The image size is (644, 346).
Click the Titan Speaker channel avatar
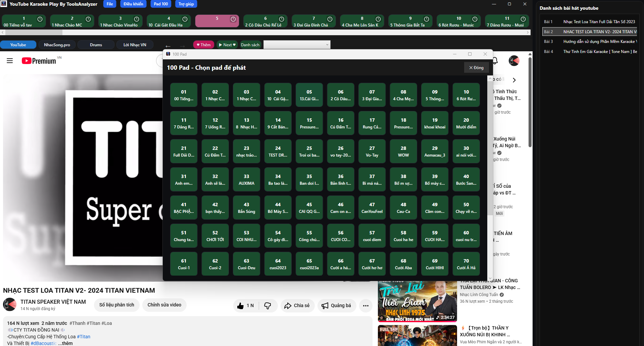point(10,304)
